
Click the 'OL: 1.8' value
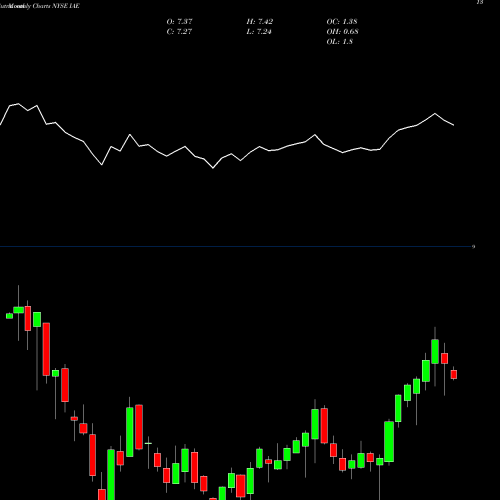pos(339,42)
